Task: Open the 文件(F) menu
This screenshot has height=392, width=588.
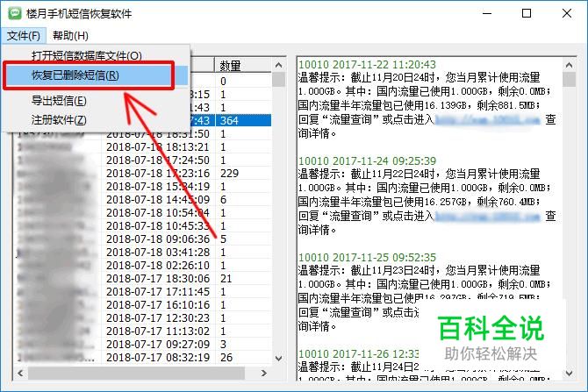Action: click(x=24, y=36)
